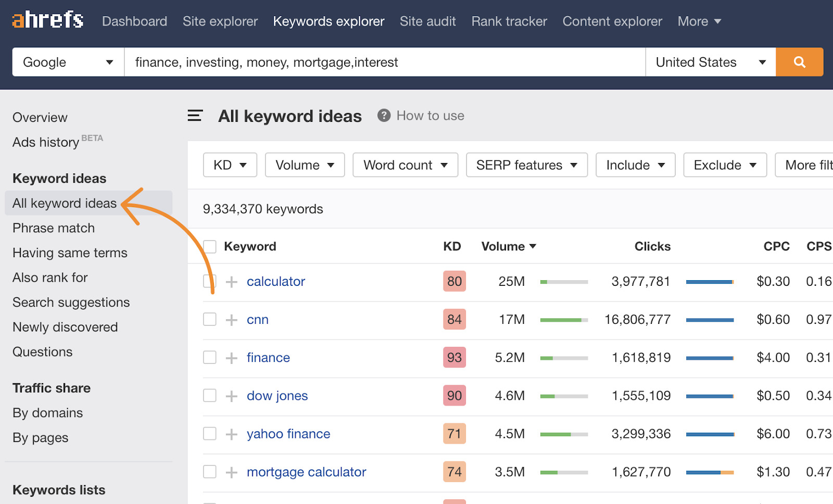833x504 pixels.
Task: Click the orange search magnifying glass icon
Action: pyautogui.click(x=799, y=62)
